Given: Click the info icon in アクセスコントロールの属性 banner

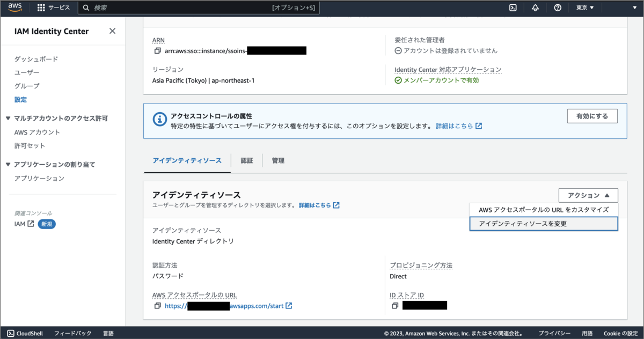Looking at the screenshot, I should pyautogui.click(x=159, y=119).
